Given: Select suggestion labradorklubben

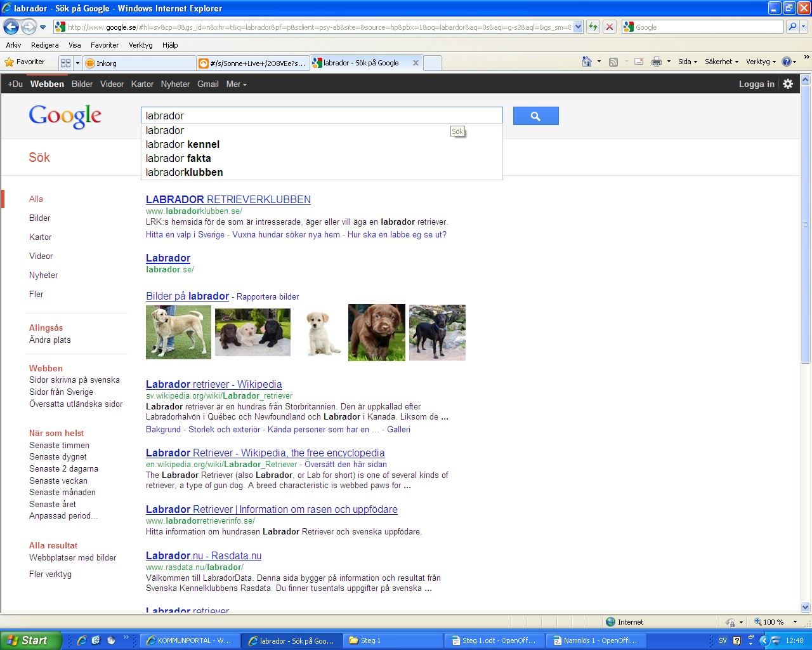Looking at the screenshot, I should point(322,172).
